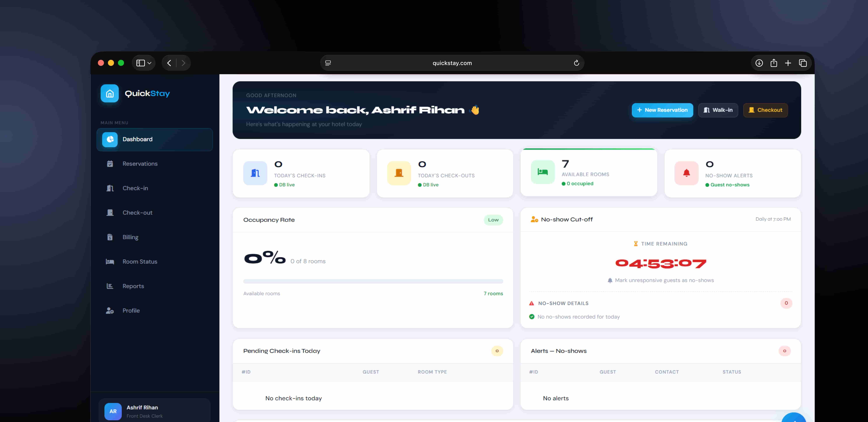This screenshot has width=868, height=422.
Task: Open Profile from the sidebar
Action: [155, 311]
